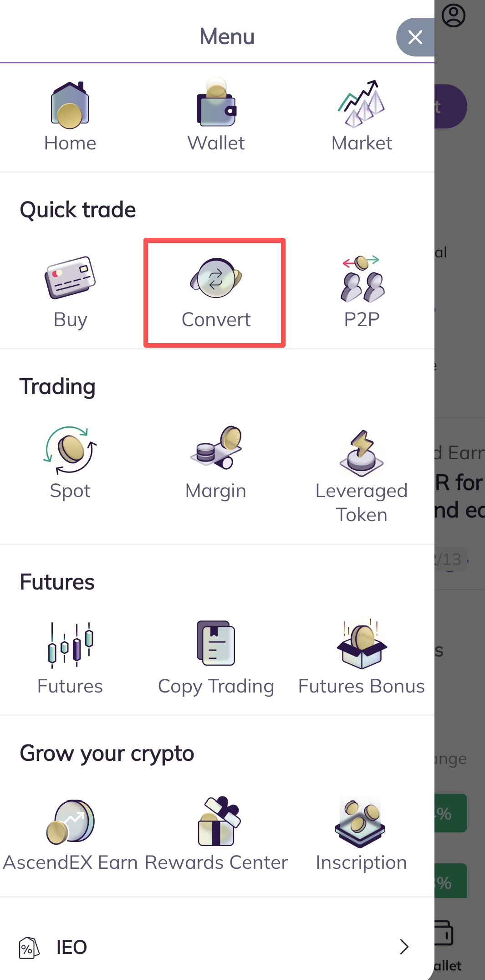Open Inscription coins icon
The image size is (485, 980).
361,822
